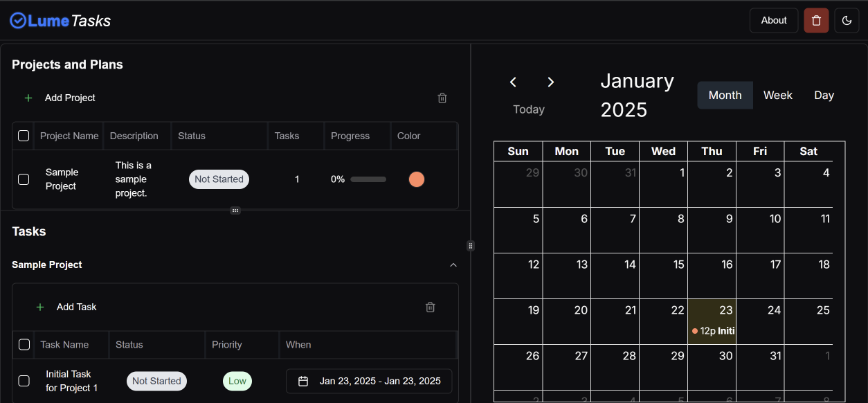Click the trash icon in Projects toolbar
This screenshot has height=403, width=868.
click(442, 98)
